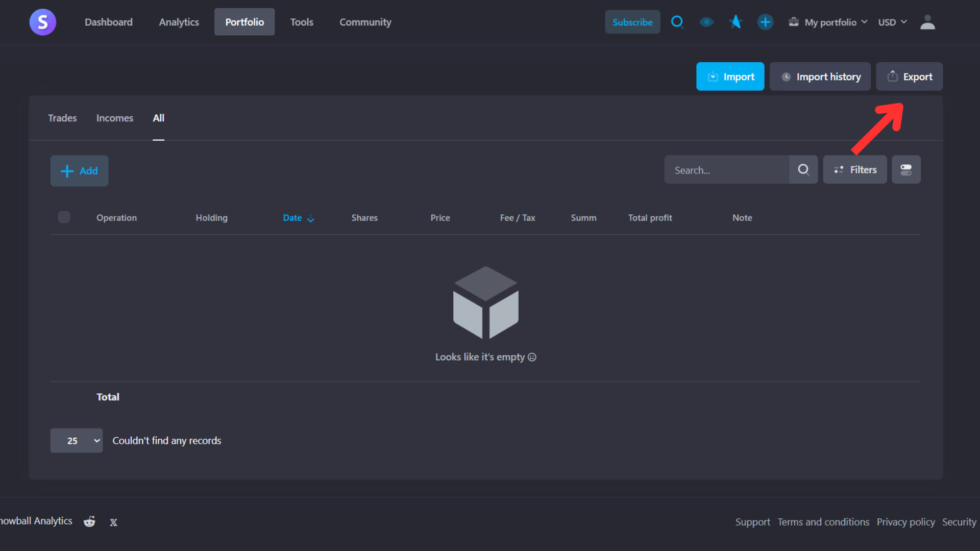Check the select-all checkbox in table header

click(x=64, y=217)
